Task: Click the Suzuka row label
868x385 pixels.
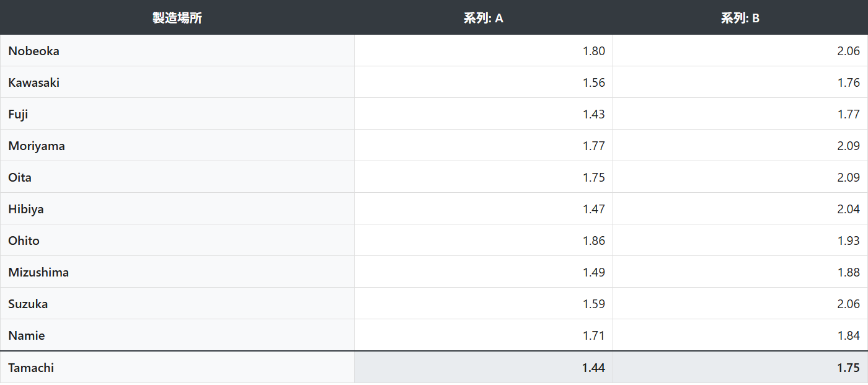Action: pos(28,304)
